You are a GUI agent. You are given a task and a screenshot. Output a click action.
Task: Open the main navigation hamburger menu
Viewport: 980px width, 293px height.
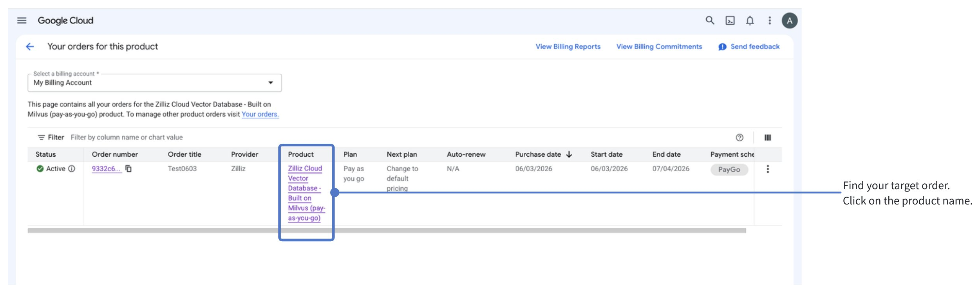pyautogui.click(x=22, y=20)
